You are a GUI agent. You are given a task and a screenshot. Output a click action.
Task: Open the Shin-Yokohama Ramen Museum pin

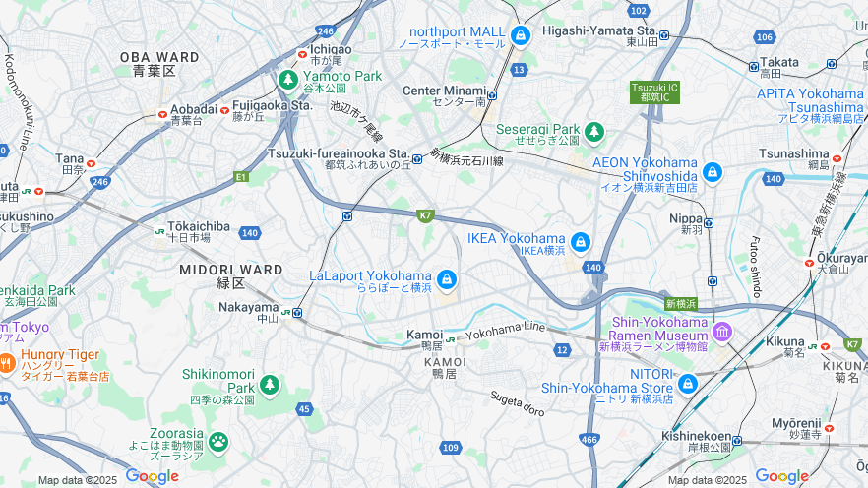tap(722, 332)
